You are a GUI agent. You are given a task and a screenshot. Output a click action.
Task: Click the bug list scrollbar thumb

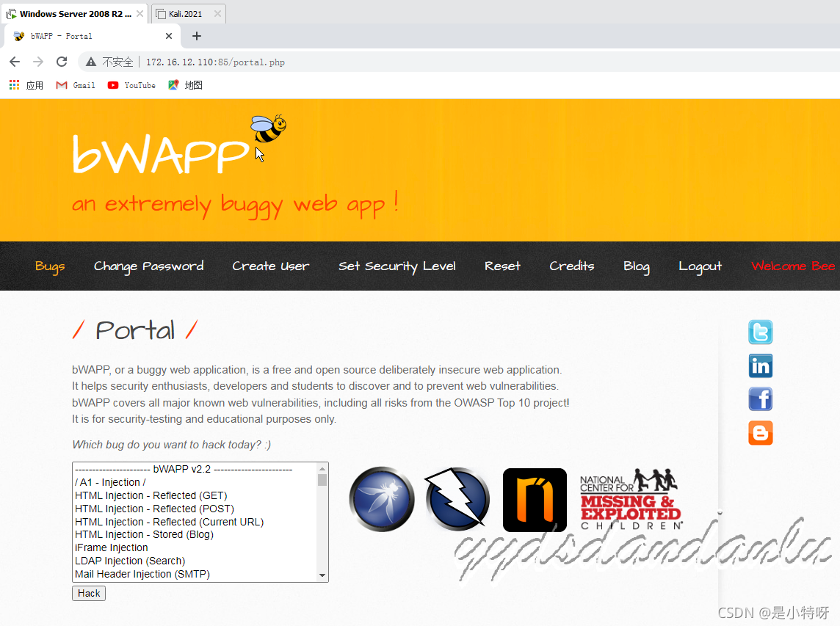[322, 480]
